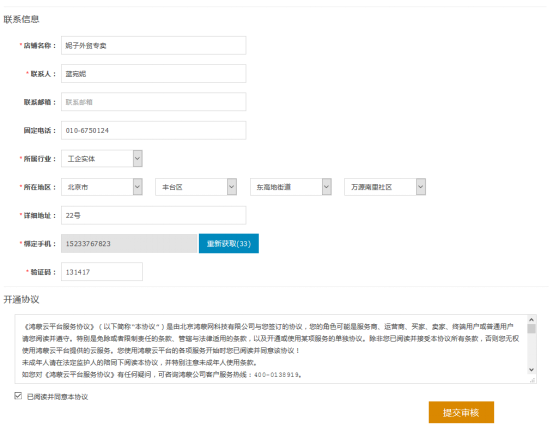Click the 详细地址 field showing 22号
Screen dimensions: 554x428
point(153,215)
